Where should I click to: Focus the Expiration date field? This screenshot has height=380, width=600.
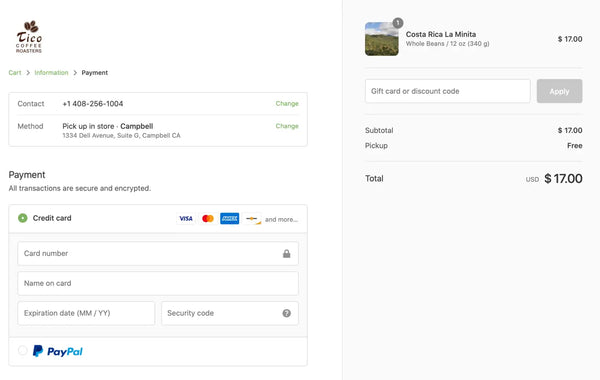[x=86, y=313]
